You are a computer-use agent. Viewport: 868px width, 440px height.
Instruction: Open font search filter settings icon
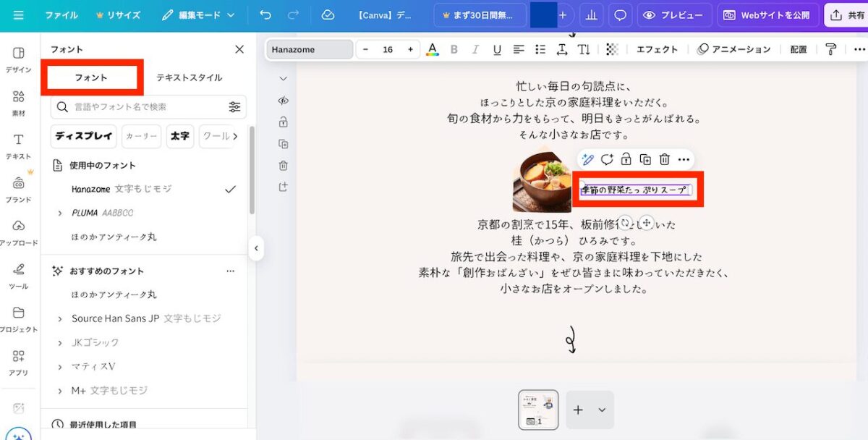click(x=234, y=107)
